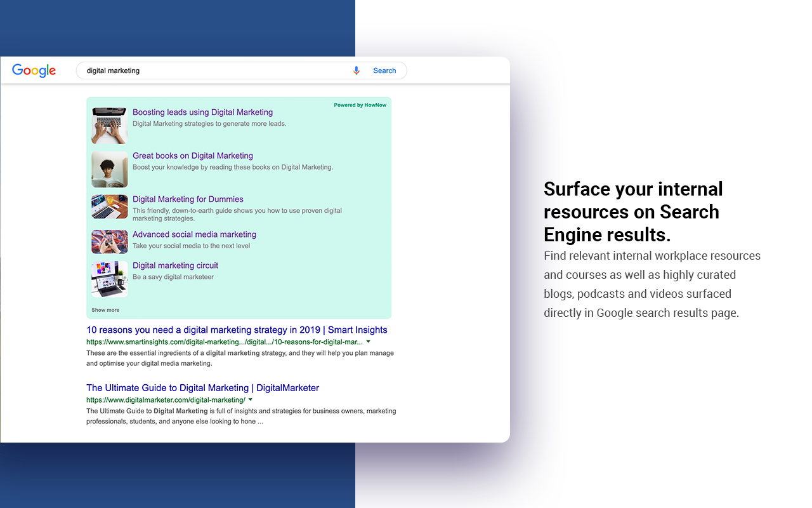Viewport: 812px width, 508px height.
Task: Click the Advanced social media marketing thumbnail
Action: pyautogui.click(x=110, y=242)
